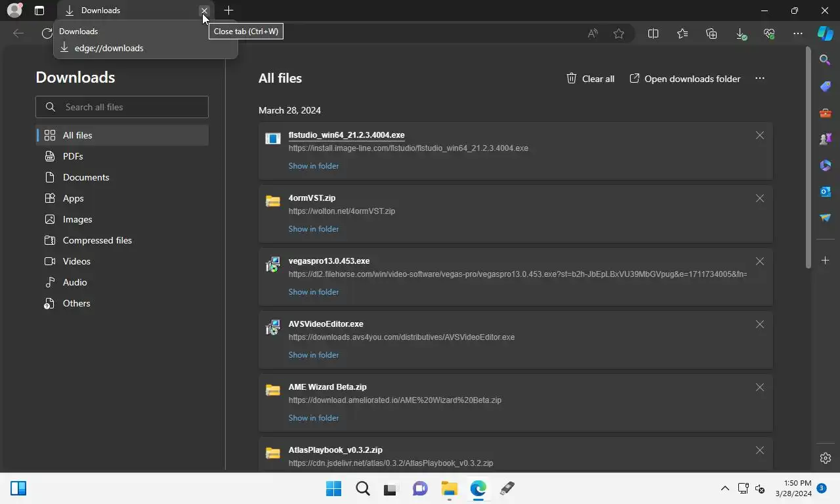Remove AtlasPlaybook_v0.3.2.zip from the list
This screenshot has width=840, height=504.
coord(760,450)
